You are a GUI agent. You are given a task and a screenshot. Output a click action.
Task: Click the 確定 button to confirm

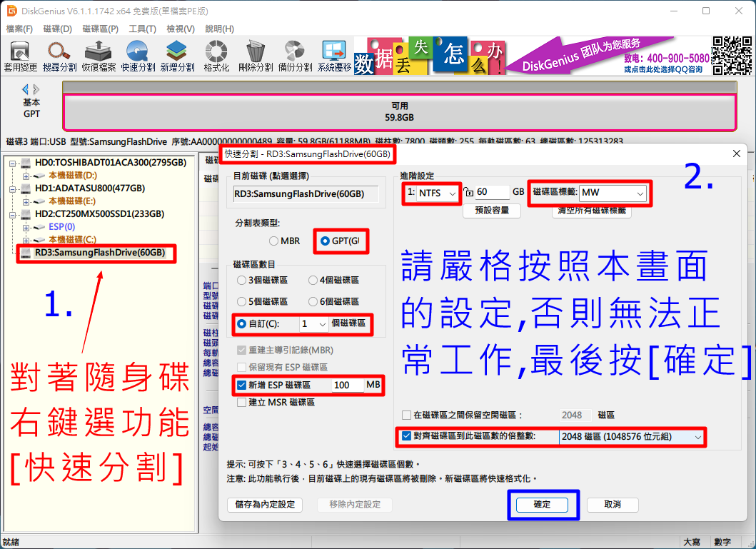(542, 505)
